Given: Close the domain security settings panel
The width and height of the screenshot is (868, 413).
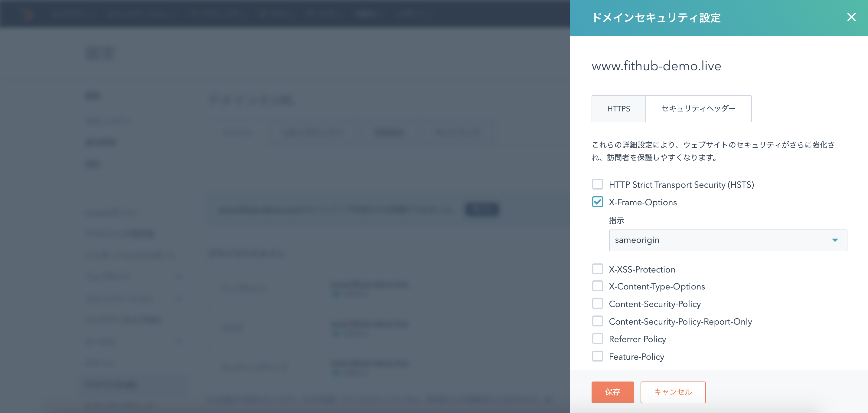Looking at the screenshot, I should [x=851, y=17].
